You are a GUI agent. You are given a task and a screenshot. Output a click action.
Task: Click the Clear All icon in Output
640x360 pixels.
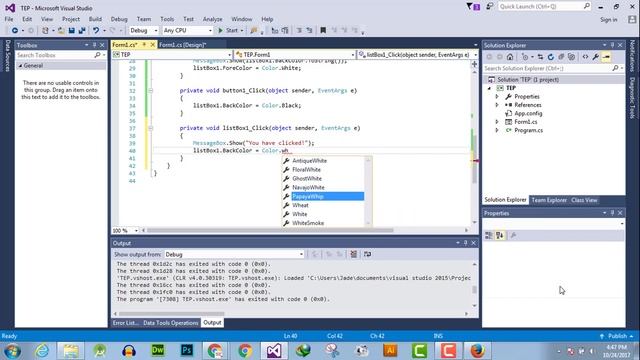point(353,254)
